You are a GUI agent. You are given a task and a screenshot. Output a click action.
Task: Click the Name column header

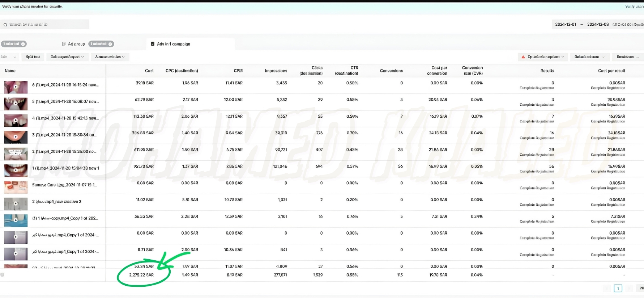pos(10,71)
